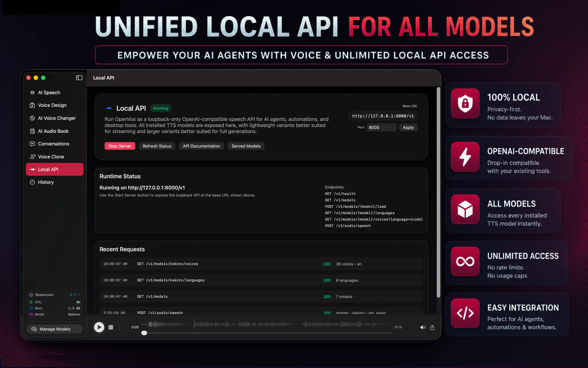
Task: Select the 'GET /v1/models' 7 models row
Action: click(x=261, y=296)
